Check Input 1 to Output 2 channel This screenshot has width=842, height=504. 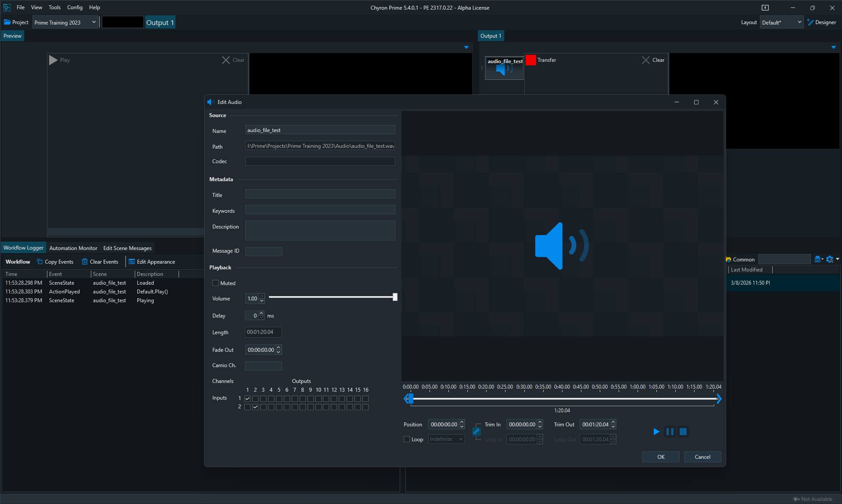pos(255,399)
